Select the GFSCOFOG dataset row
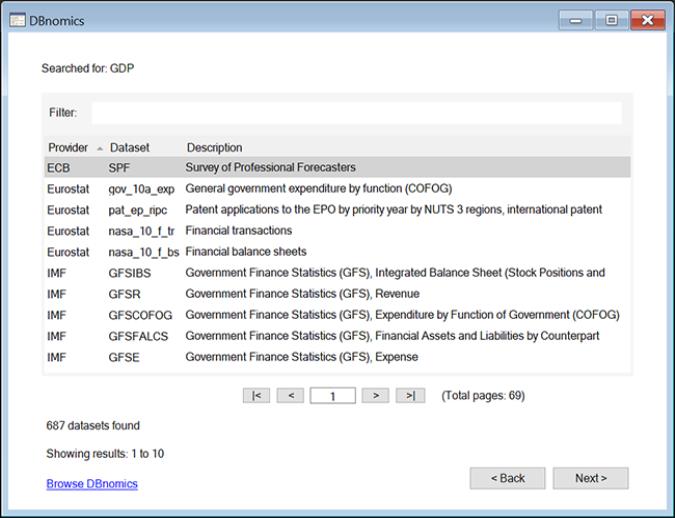Image resolution: width=675 pixels, height=518 pixels. point(338,315)
